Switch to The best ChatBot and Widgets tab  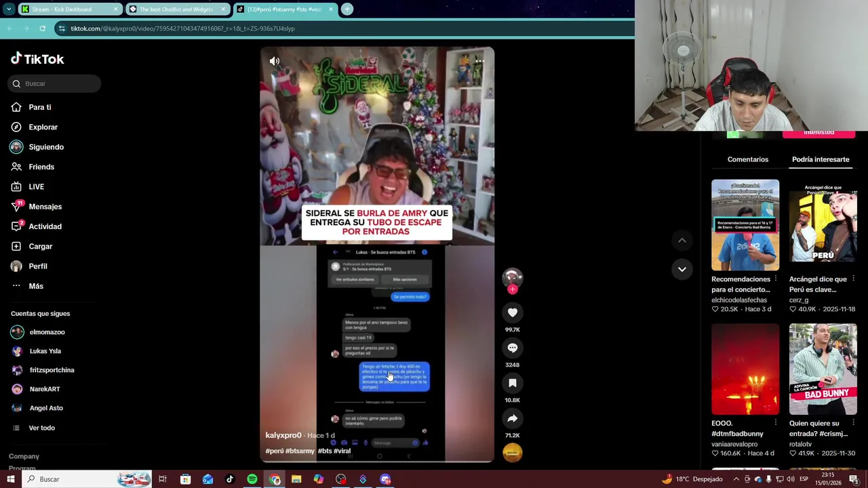pyautogui.click(x=176, y=9)
